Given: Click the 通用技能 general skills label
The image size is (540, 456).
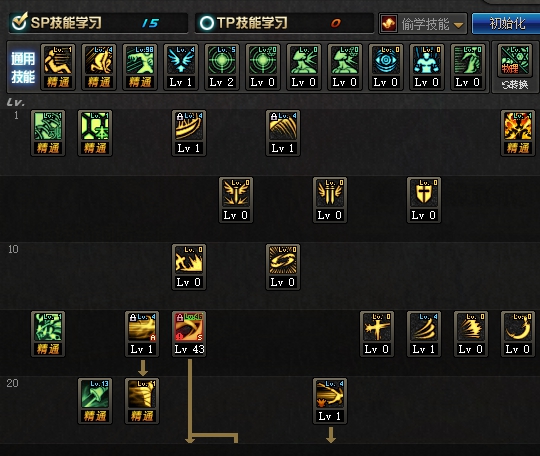Looking at the screenshot, I should tap(23, 68).
